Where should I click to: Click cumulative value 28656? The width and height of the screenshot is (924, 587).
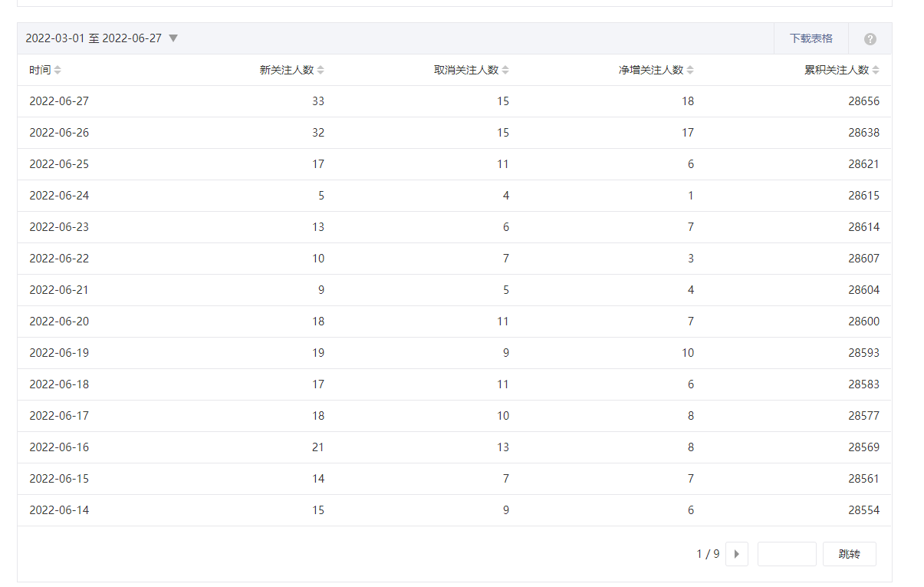[863, 101]
